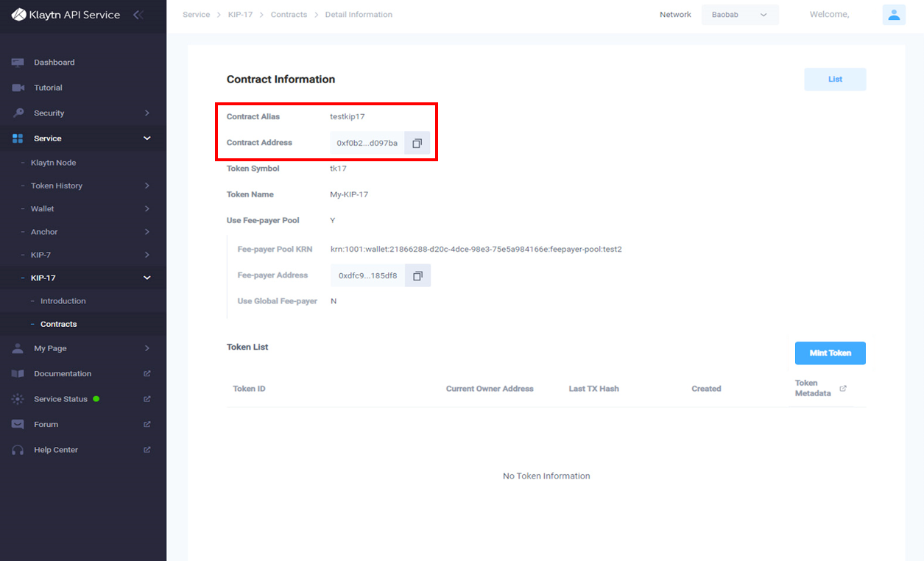This screenshot has width=924, height=561.
Task: Expand the Wallet submenu chevron
Action: click(147, 209)
